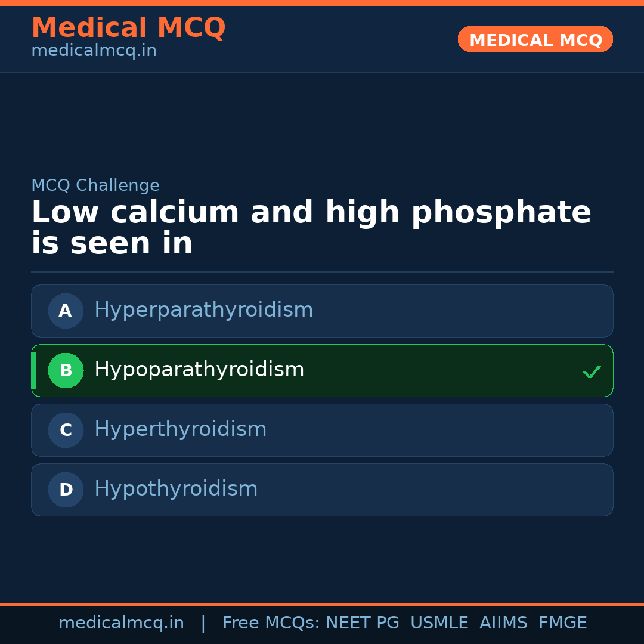644x644 pixels.
Task: Select the Hyperparathyroidism answer
Action: click(203, 310)
